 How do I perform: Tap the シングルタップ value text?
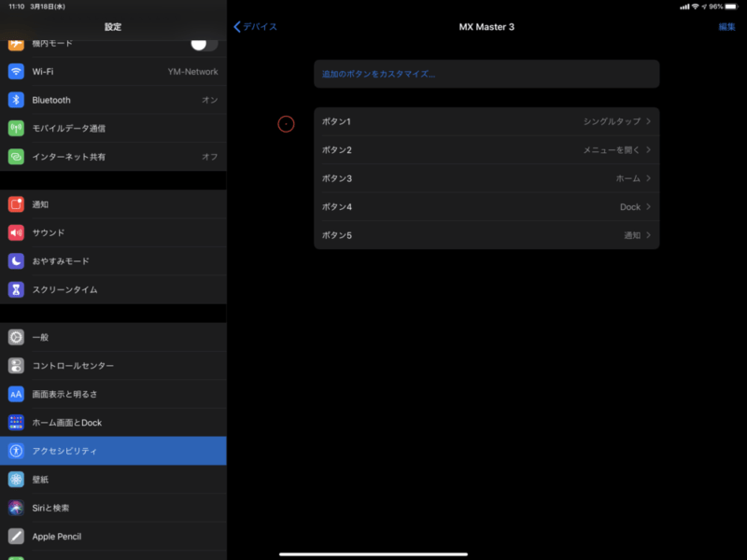pyautogui.click(x=612, y=121)
